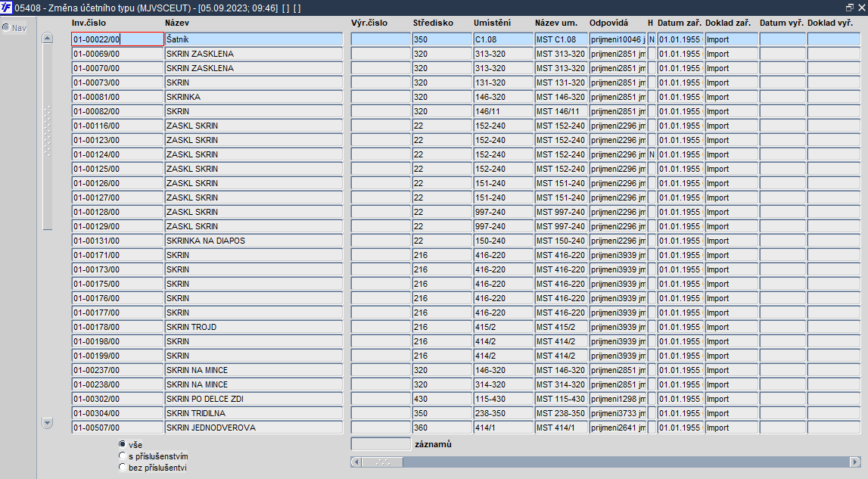Image resolution: width=868 pixels, height=479 pixels.
Task: Click the vertical scrollbar up arrow
Action: 48,38
